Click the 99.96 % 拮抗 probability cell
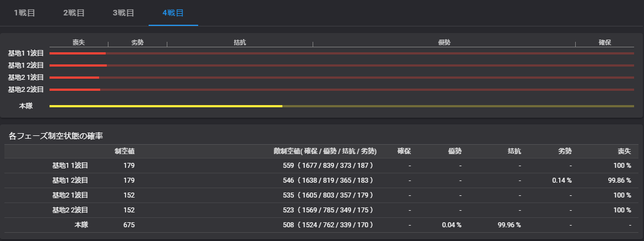 coord(509,225)
